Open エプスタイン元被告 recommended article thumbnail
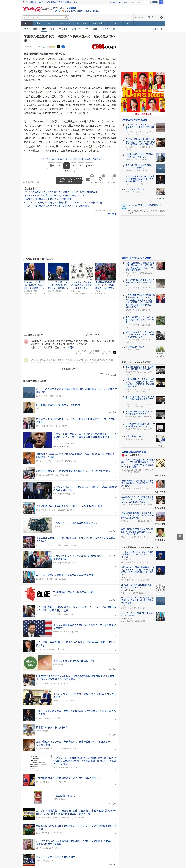 click(82, 272)
